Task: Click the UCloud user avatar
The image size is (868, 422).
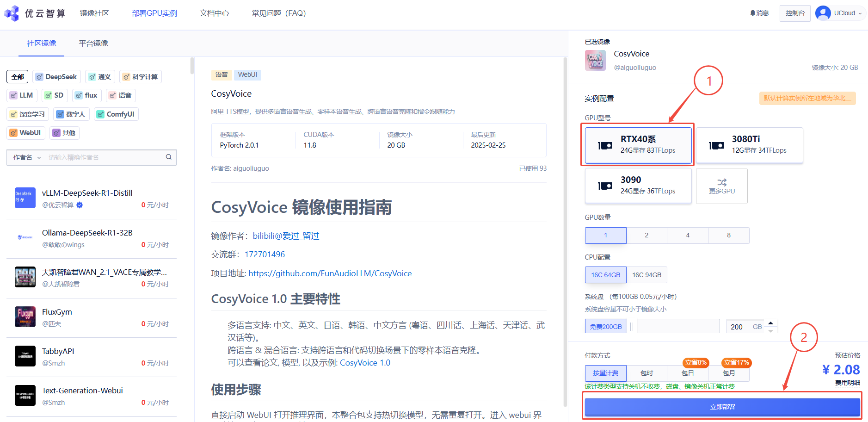Action: 823,13
